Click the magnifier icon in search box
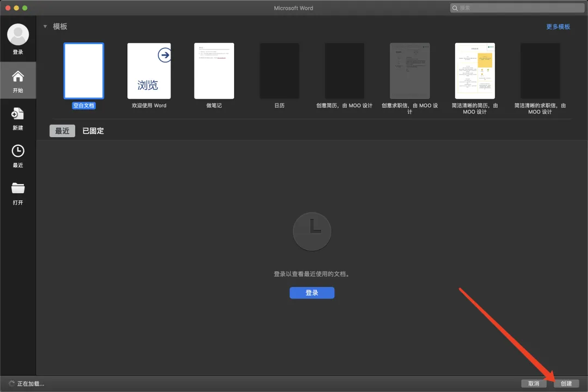Viewport: 588px width, 392px height. [x=455, y=8]
